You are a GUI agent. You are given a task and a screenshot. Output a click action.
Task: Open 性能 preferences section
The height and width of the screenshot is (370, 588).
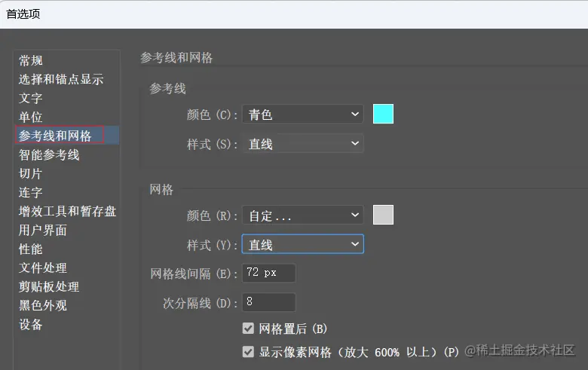click(x=31, y=249)
